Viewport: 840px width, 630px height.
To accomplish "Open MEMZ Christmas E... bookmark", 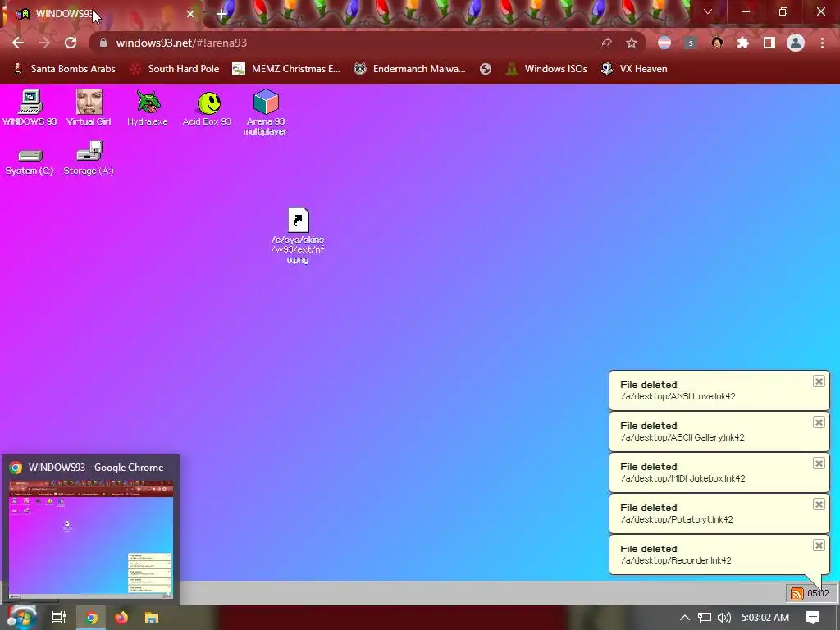I will [286, 69].
